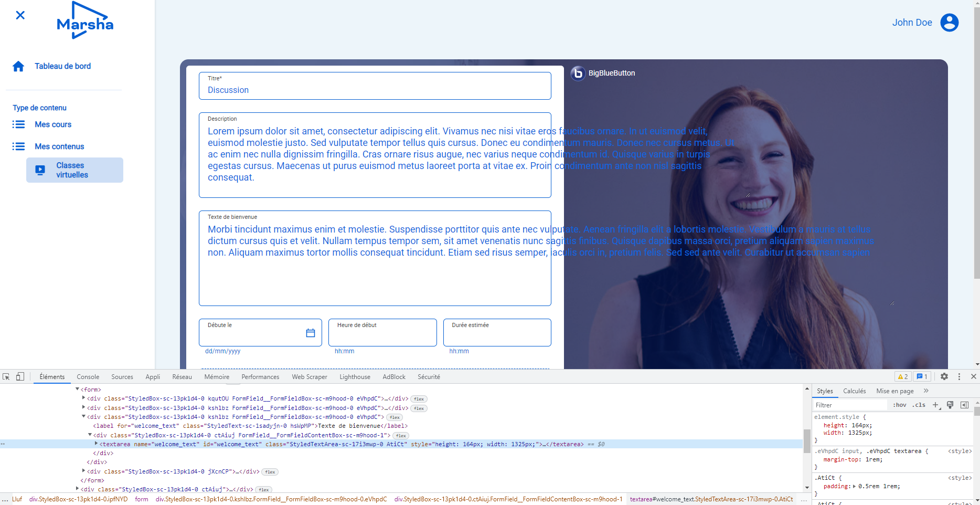Toggle element states with the :hov button
Image resolution: width=980 pixels, height=505 pixels.
[899, 405]
